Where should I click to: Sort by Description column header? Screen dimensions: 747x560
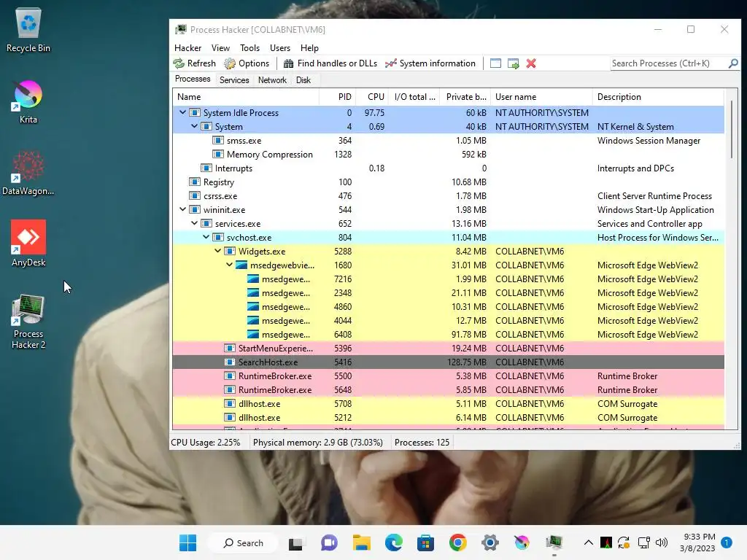pyautogui.click(x=659, y=97)
